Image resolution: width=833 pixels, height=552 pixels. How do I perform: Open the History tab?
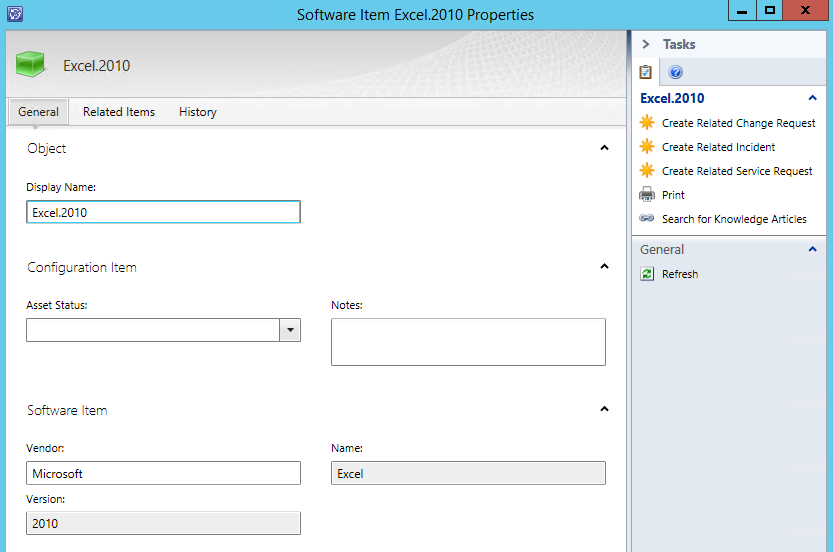[x=198, y=112]
